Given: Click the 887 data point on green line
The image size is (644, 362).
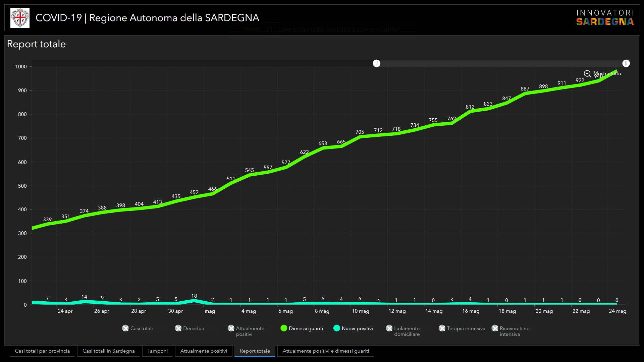Looking at the screenshot, I should (525, 94).
